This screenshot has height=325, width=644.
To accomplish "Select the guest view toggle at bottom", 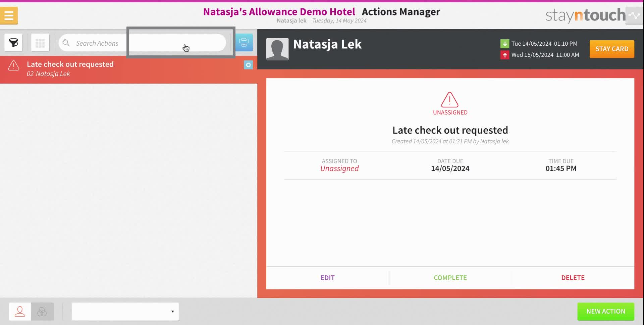I will pyautogui.click(x=20, y=312).
